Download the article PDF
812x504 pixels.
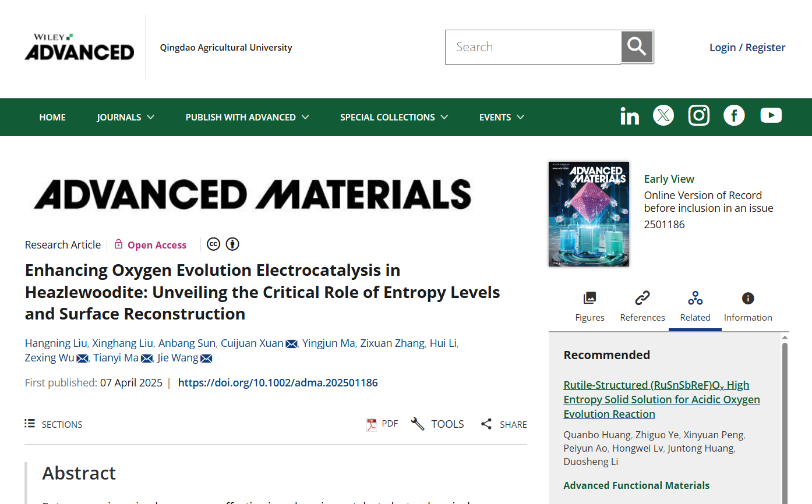coord(382,424)
